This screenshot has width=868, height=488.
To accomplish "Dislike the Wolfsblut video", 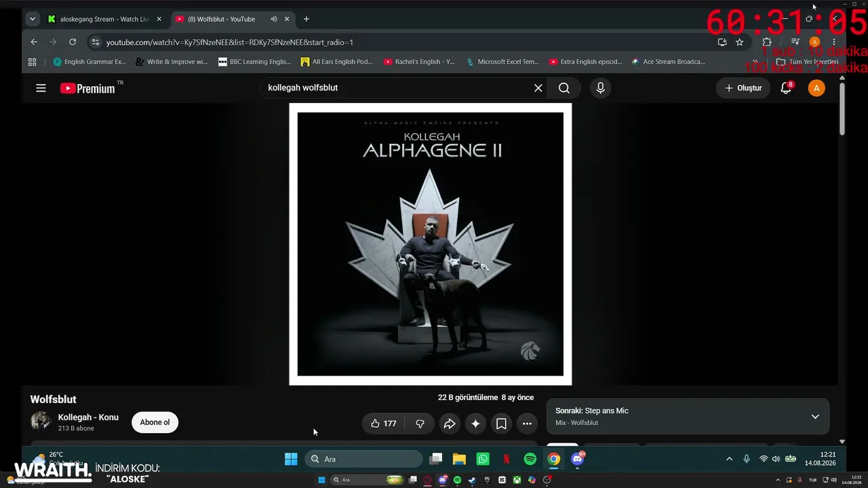I will (420, 424).
